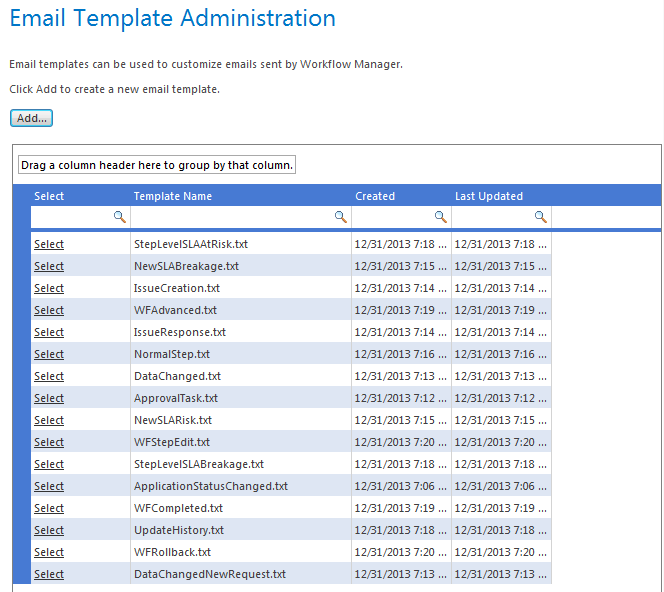Click the Template Name filter magnifier icon
This screenshot has width=664, height=592.
[341, 217]
